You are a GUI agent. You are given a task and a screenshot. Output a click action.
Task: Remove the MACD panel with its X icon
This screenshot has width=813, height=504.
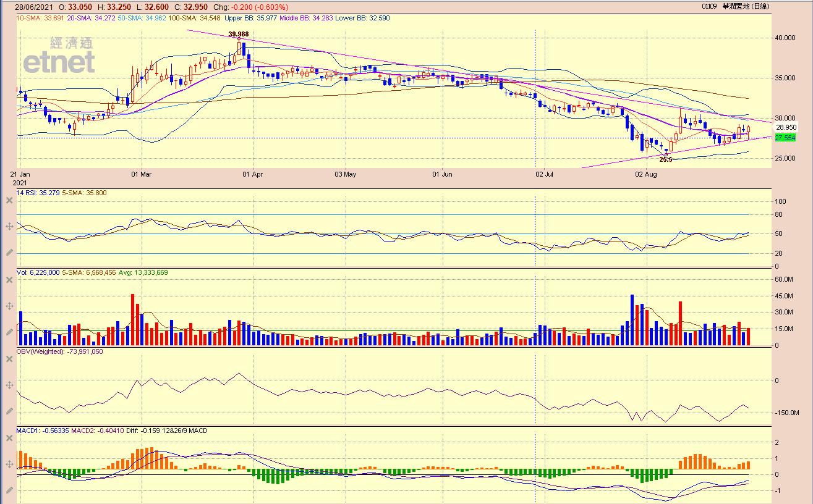coord(9,438)
